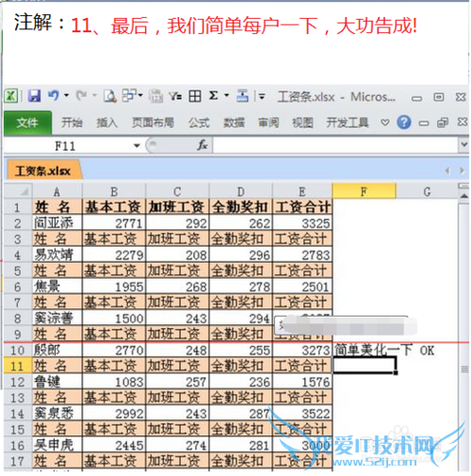Viewport: 471px width, 476px height.
Task: Click cell E12 with value 1576
Action: (302, 382)
